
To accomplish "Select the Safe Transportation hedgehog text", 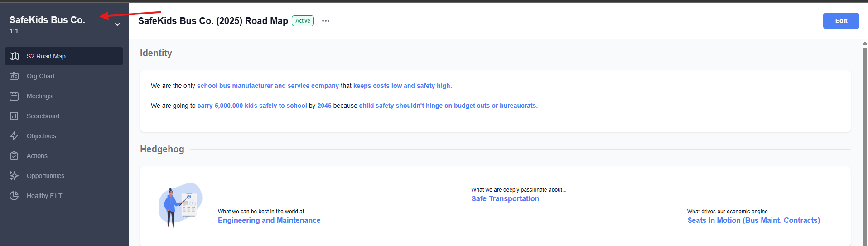I will coord(505,199).
